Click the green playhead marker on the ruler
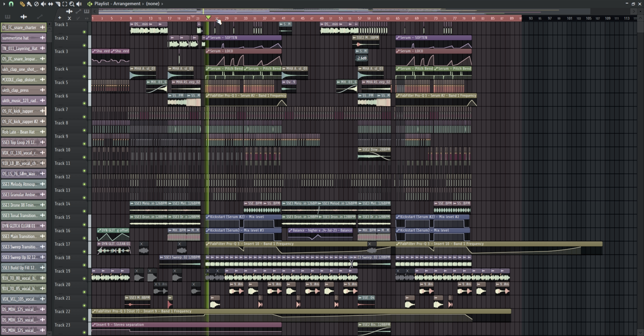The width and height of the screenshot is (644, 336). 208,17
